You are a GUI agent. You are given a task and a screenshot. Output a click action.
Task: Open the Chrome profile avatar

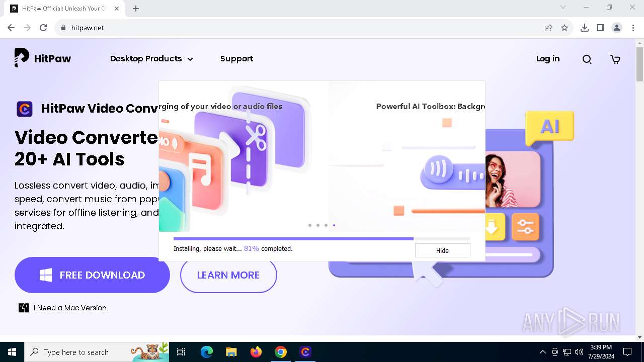tap(617, 28)
